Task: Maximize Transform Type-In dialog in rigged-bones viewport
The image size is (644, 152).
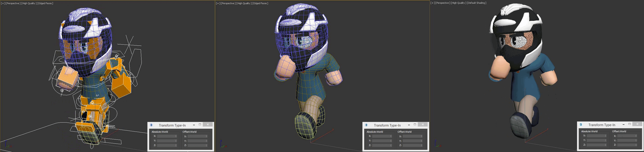Action: tap(200, 125)
